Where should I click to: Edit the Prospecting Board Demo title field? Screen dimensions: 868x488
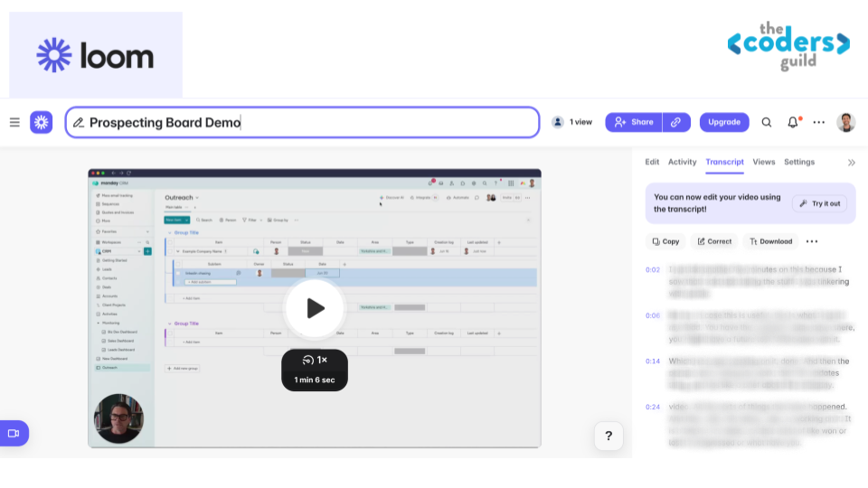[302, 122]
